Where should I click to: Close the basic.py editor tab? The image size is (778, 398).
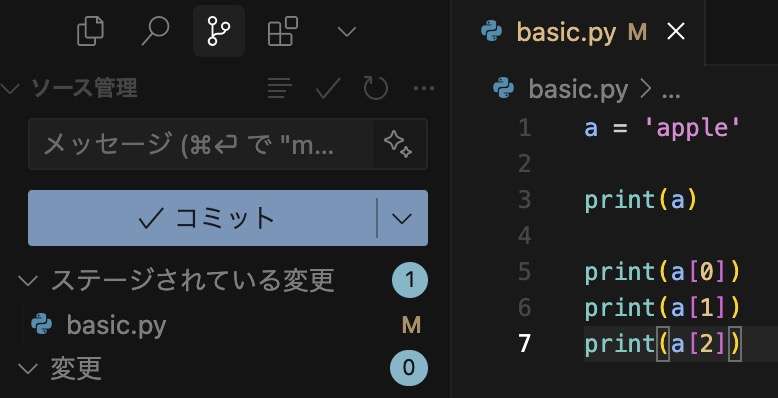click(x=676, y=32)
